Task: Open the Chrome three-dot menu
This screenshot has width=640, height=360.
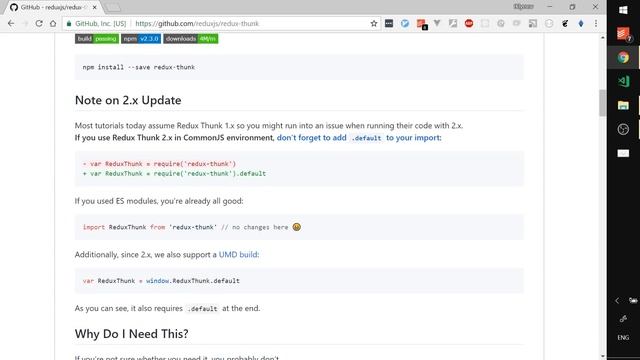Action: pyautogui.click(x=596, y=24)
